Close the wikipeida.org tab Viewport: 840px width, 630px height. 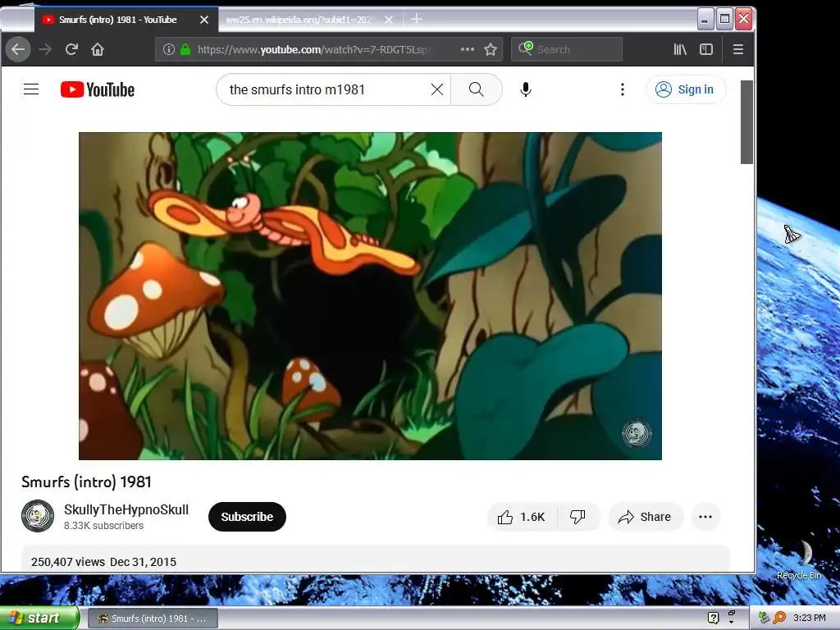coord(389,20)
